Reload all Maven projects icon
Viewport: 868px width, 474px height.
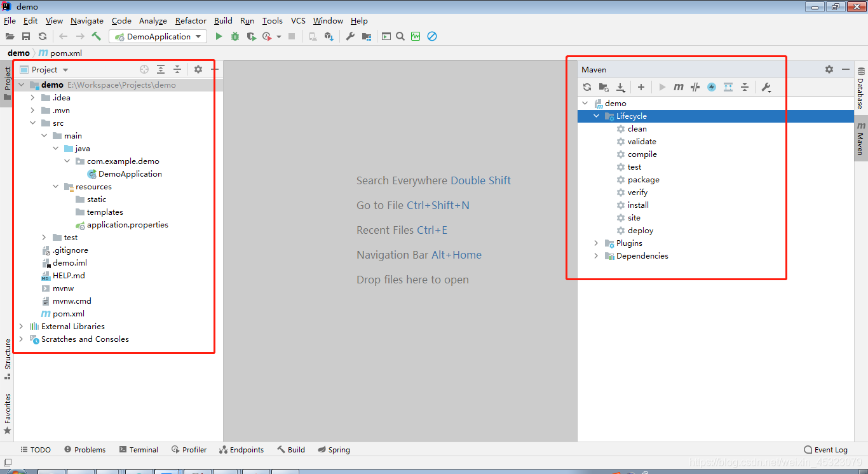587,87
